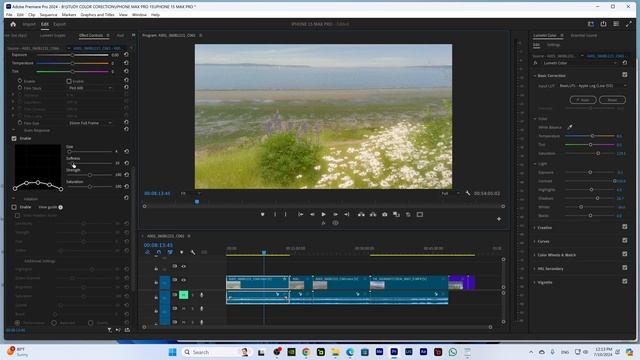Expand the Creative section in Lumetri
Image resolution: width=640 pixels, height=360 pixels.
[x=535, y=228]
